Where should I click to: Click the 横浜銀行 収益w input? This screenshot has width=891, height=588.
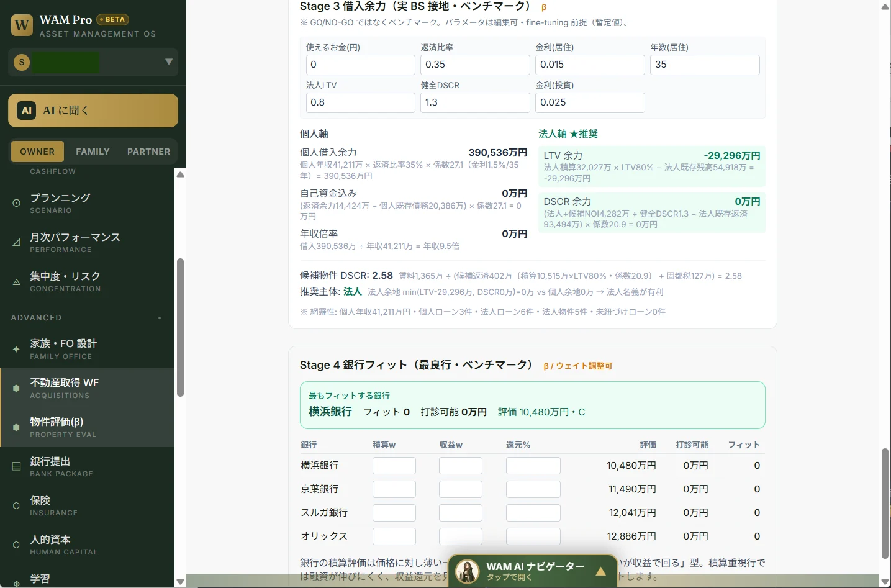point(461,466)
